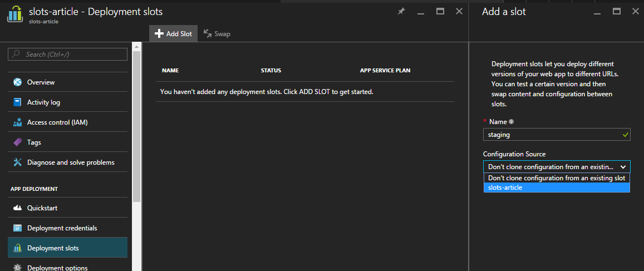The height and width of the screenshot is (271, 644).
Task: Expand the Configuration Source dropdown arrow
Action: [x=623, y=167]
